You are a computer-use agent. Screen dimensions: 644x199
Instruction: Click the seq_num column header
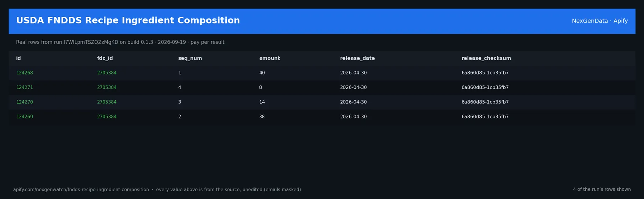tap(190, 58)
